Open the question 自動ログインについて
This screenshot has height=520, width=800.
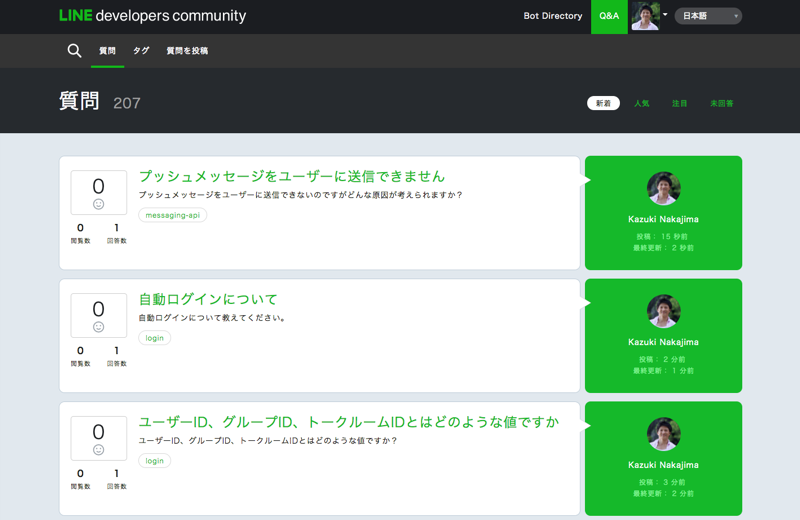pos(208,299)
